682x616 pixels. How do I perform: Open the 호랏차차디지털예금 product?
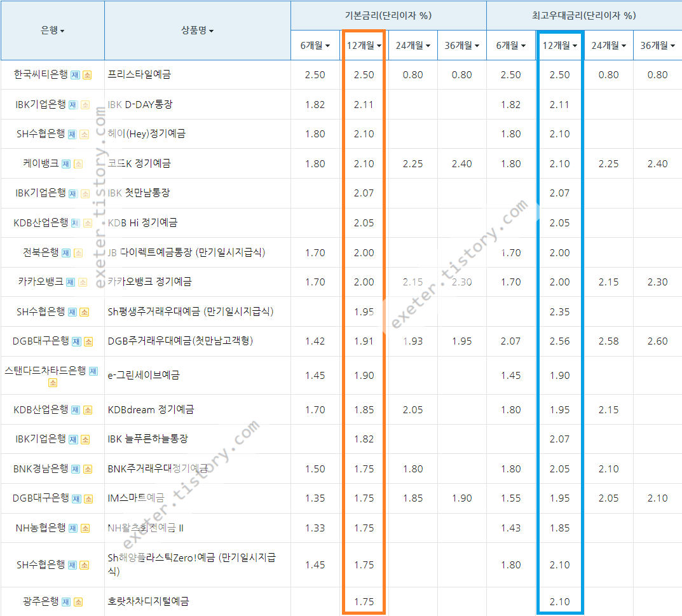point(148,601)
